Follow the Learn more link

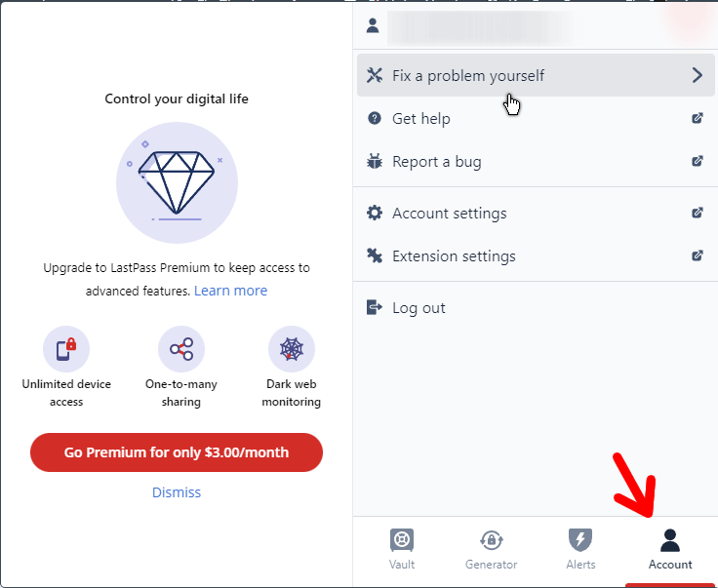coord(231,291)
